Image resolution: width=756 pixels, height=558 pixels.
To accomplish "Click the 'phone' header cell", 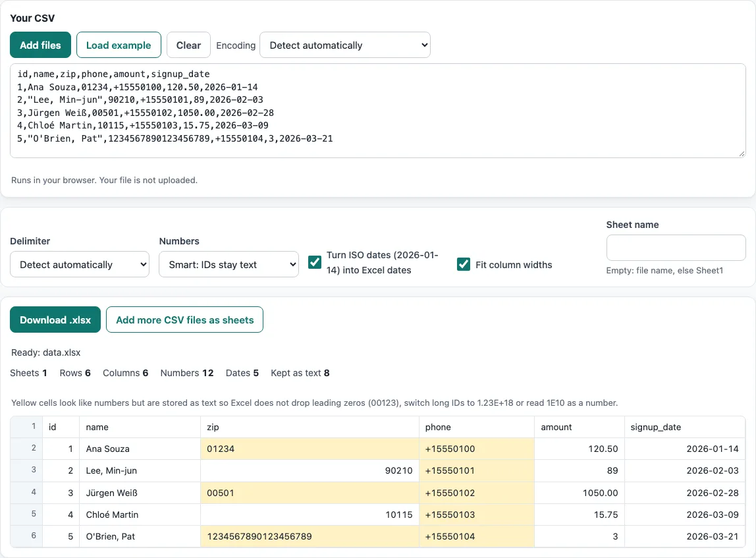I will (476, 428).
